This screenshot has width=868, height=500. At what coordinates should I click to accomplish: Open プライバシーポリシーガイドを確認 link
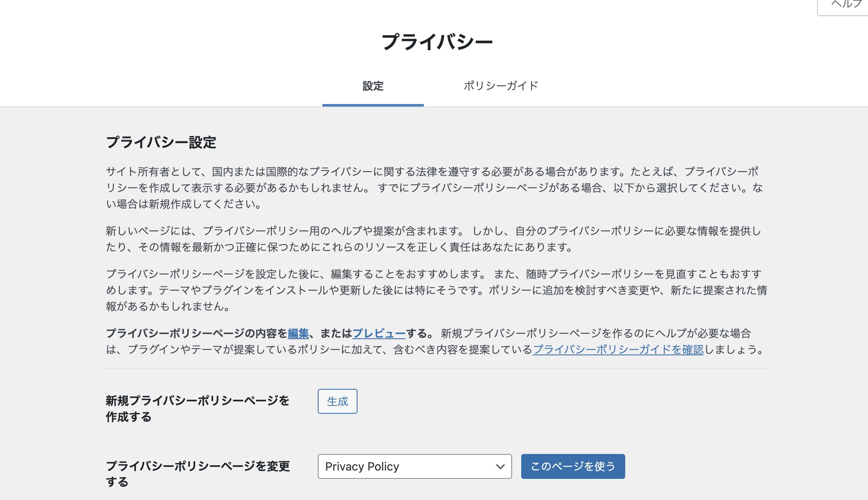click(x=618, y=350)
